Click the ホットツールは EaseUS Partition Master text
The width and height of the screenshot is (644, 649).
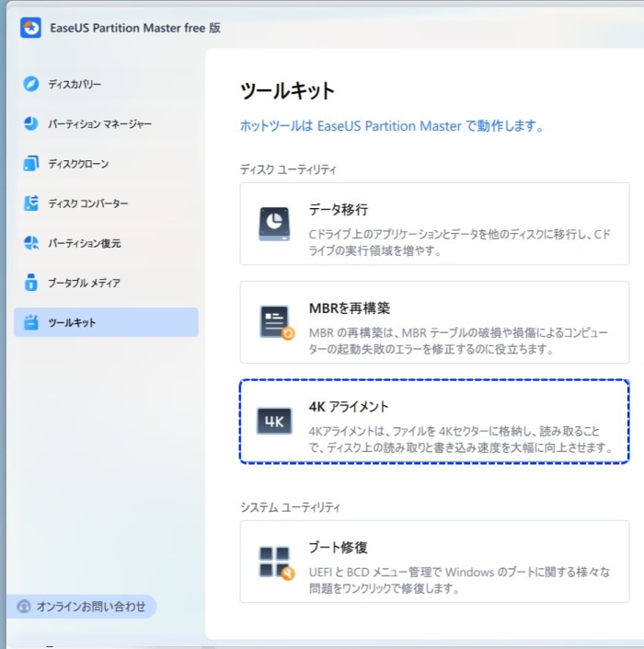click(392, 125)
